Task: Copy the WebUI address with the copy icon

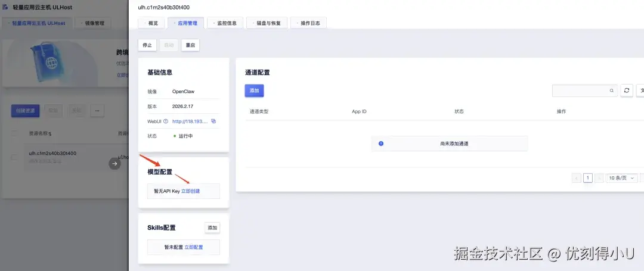Action: pos(213,121)
